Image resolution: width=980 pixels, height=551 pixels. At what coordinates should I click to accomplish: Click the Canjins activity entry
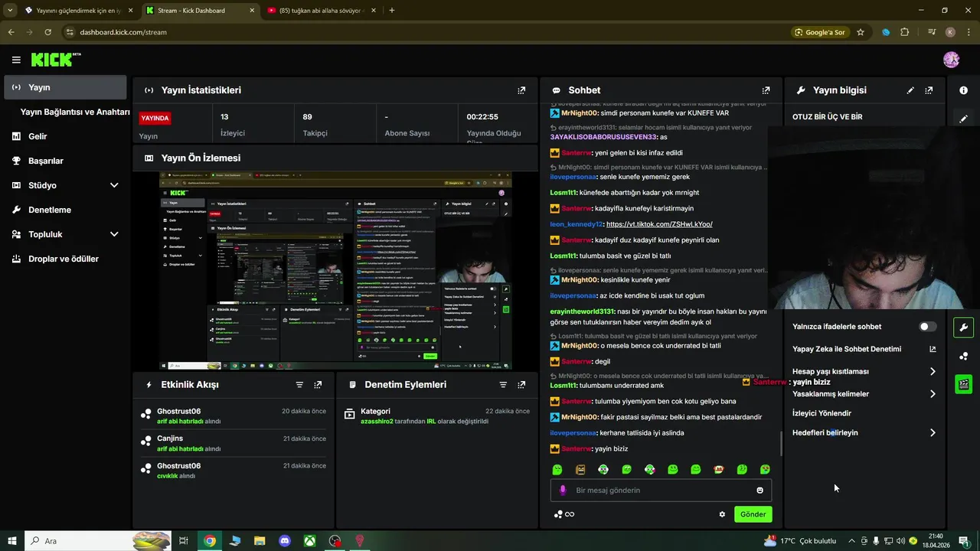coord(234,443)
